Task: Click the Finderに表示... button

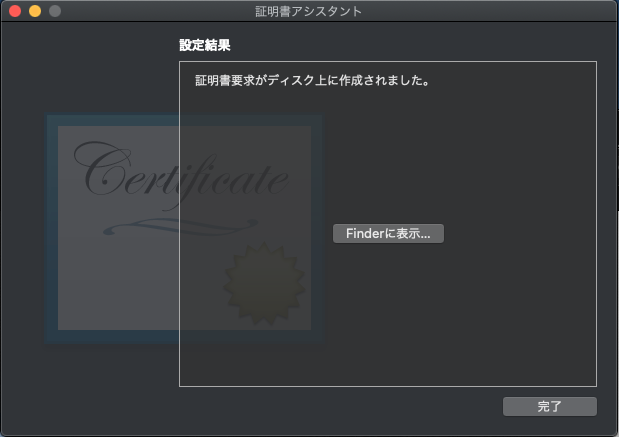Action: pyautogui.click(x=388, y=234)
